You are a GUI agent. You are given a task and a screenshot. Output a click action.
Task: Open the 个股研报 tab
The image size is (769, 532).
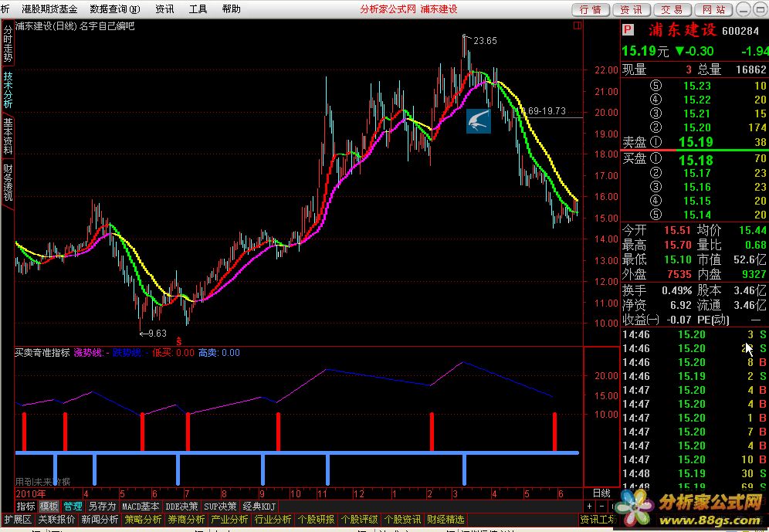tap(315, 519)
